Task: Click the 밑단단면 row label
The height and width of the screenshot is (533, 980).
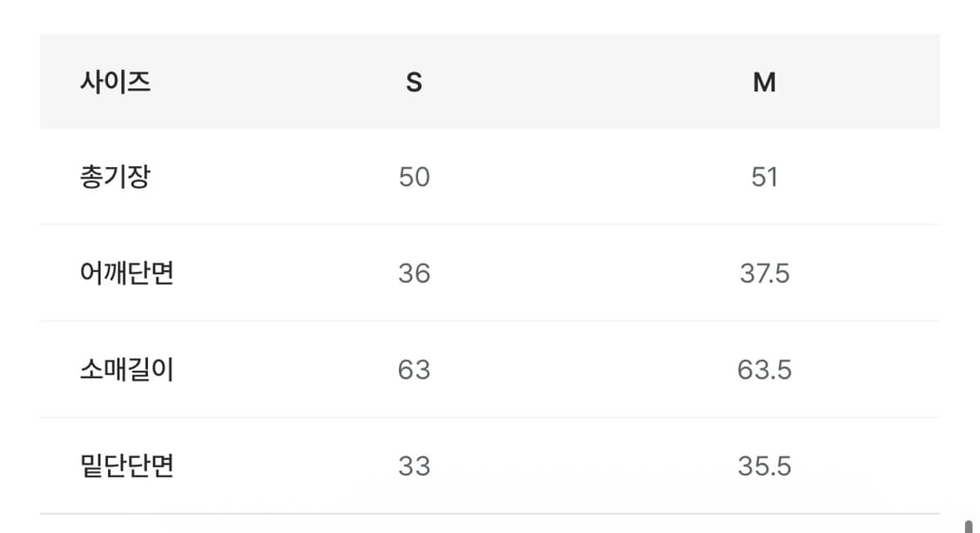Action: click(127, 466)
